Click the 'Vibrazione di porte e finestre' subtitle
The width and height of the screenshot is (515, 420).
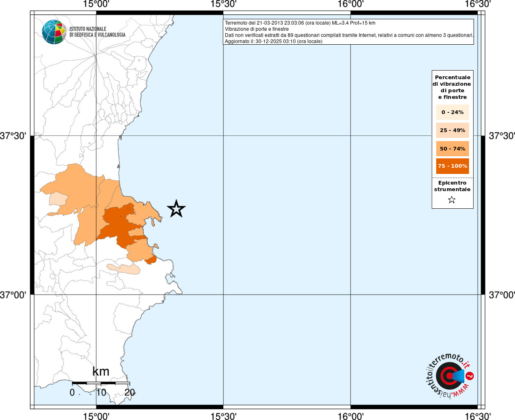(256, 29)
